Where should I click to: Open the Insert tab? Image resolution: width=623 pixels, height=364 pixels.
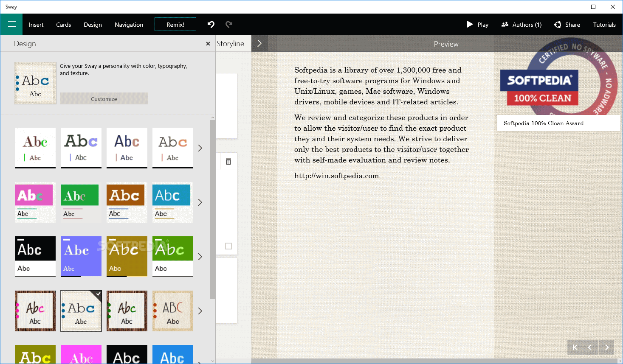tap(36, 25)
